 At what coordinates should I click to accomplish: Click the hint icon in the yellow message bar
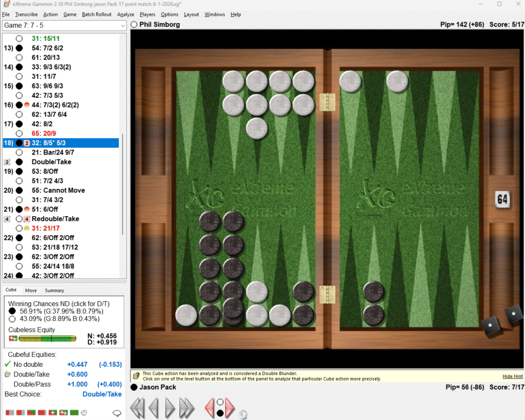tap(136, 376)
